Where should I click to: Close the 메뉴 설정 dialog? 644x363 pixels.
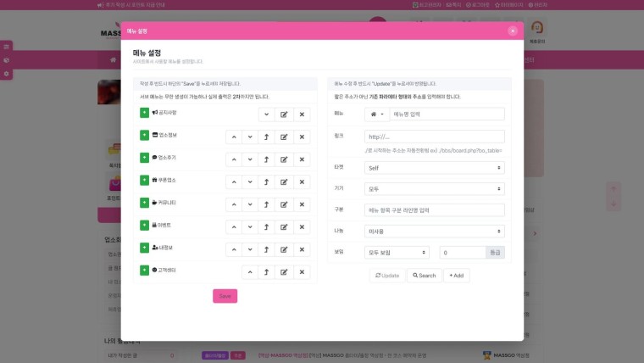[x=513, y=31]
